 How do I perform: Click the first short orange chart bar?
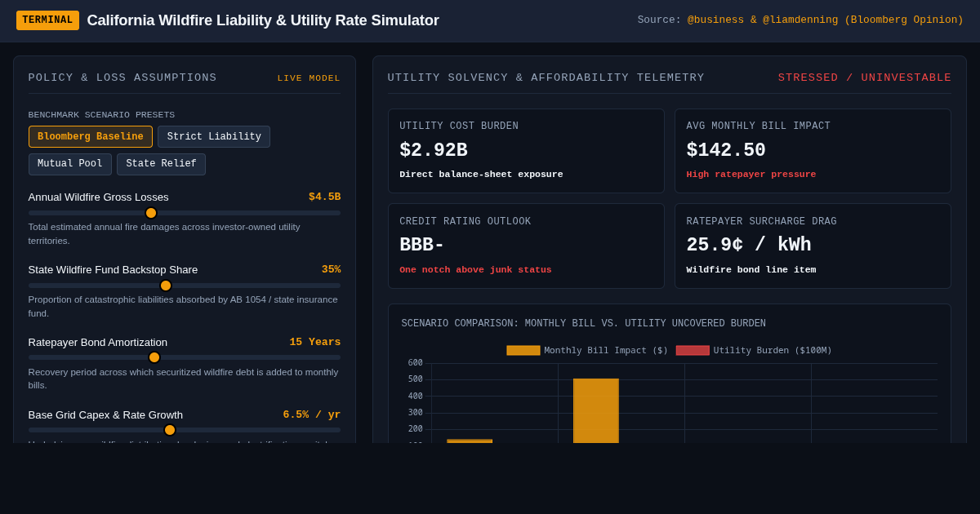(470, 441)
